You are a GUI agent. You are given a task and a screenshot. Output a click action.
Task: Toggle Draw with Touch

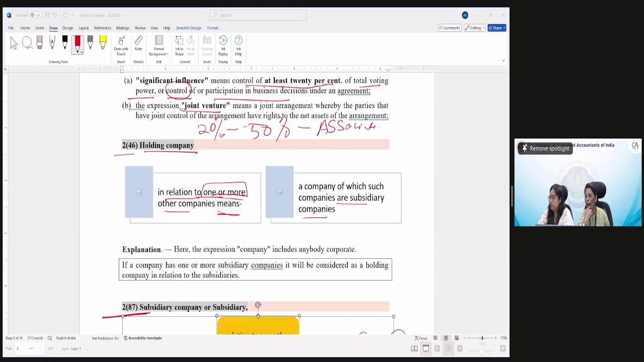(x=121, y=46)
